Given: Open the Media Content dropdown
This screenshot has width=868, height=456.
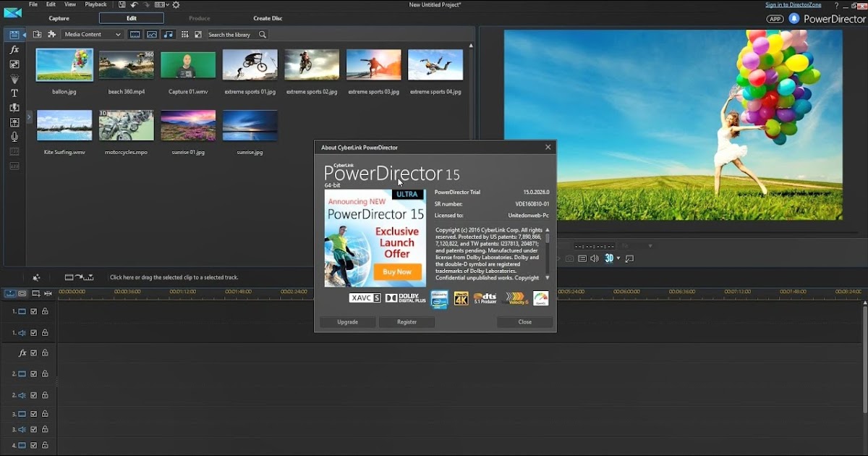Looking at the screenshot, I should tap(92, 34).
